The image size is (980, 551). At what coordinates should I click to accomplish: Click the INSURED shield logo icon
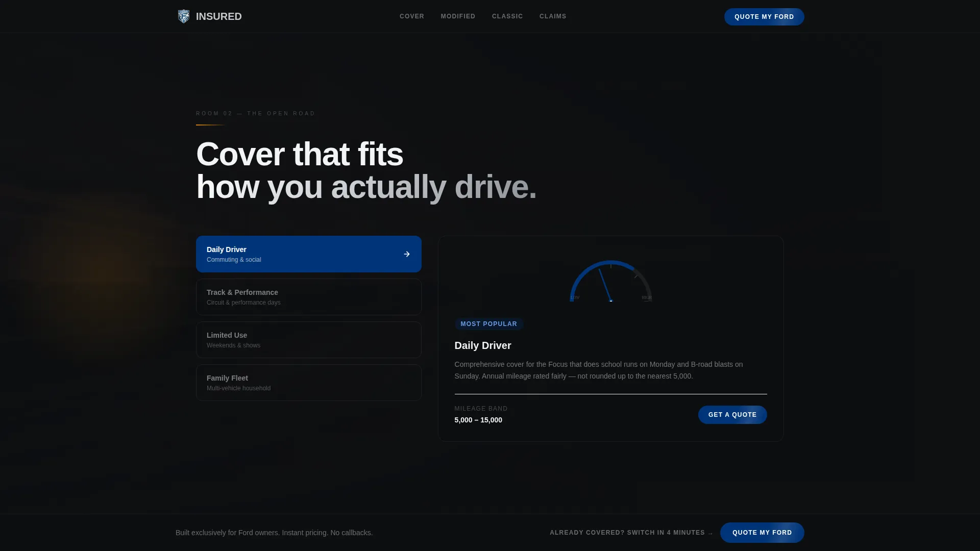coord(184,16)
